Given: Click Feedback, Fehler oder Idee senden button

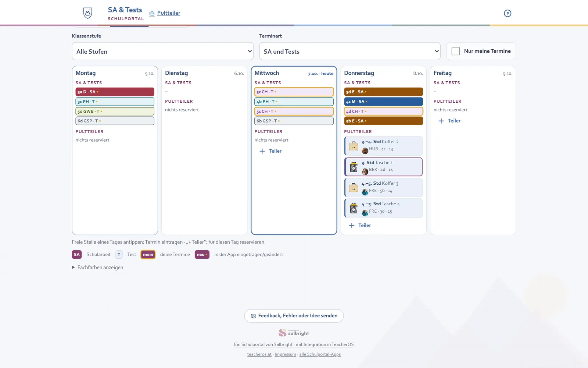Looking at the screenshot, I should coord(294,316).
